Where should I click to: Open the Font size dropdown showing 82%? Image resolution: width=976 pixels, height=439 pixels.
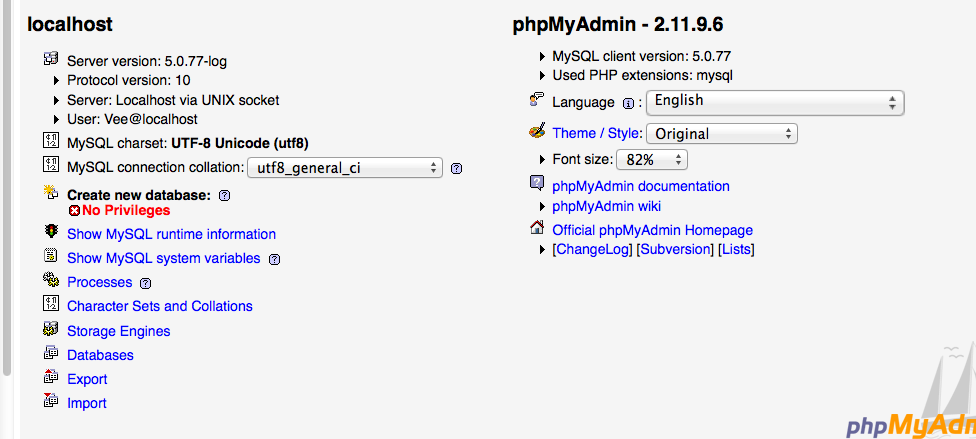point(652,159)
